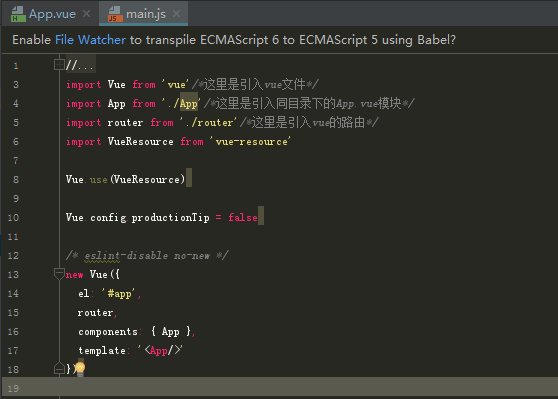The image size is (558, 399).
Task: Close the App.vue tab
Action: [86, 14]
